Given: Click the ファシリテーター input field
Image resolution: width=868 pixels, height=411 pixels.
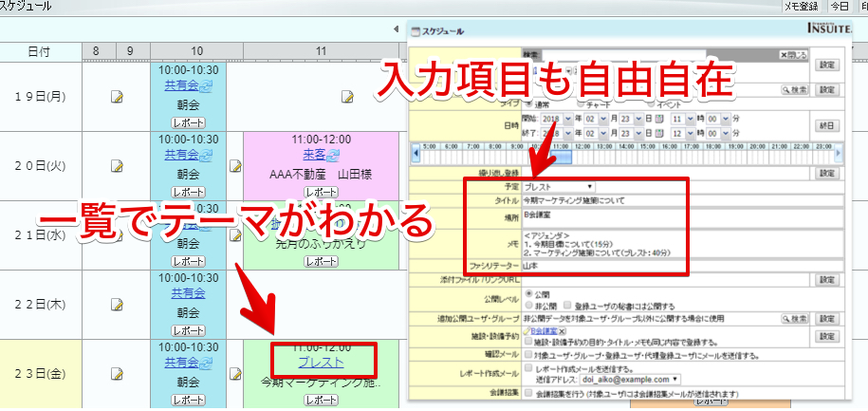Looking at the screenshot, I should 682,266.
